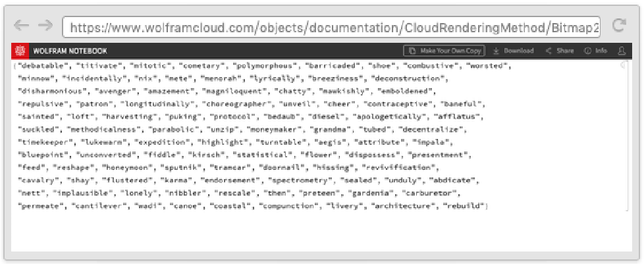Click the browser forward arrow
Image resolution: width=644 pixels, height=266 pixels.
(x=45, y=26)
